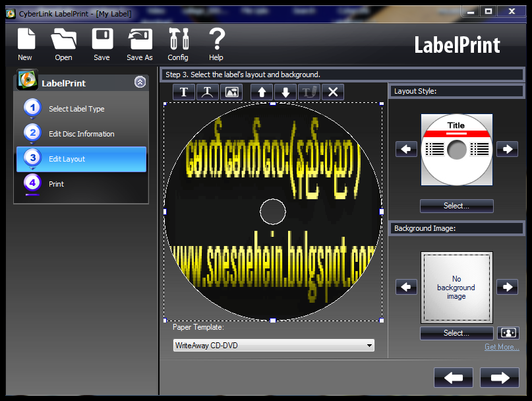The image size is (532, 401).
Task: Click the yellow Burmese title text on disc
Action: 274,158
